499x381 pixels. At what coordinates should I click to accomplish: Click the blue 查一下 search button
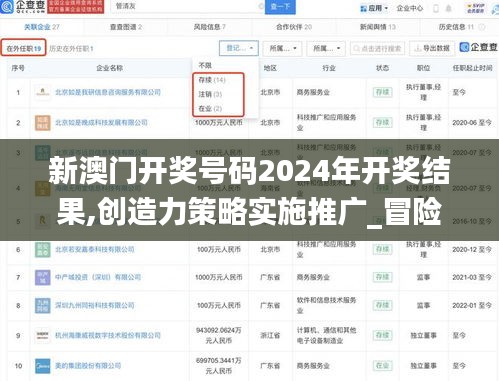280,7
